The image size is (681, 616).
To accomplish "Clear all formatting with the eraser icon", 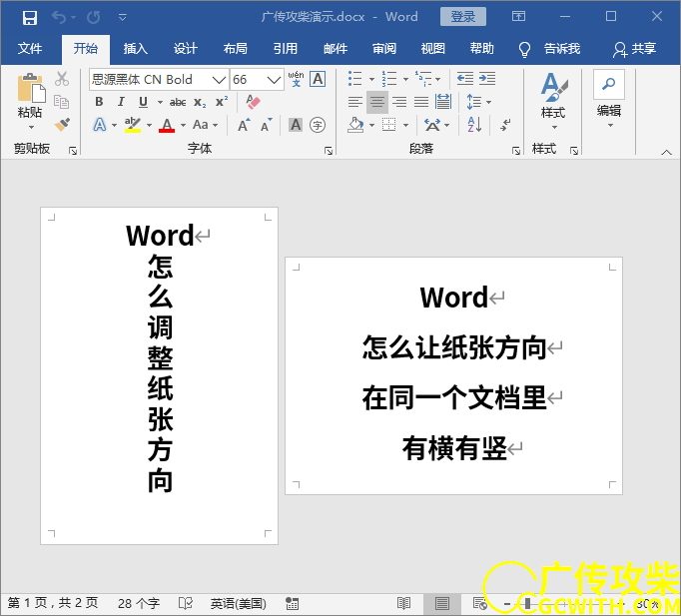I will coord(253,102).
